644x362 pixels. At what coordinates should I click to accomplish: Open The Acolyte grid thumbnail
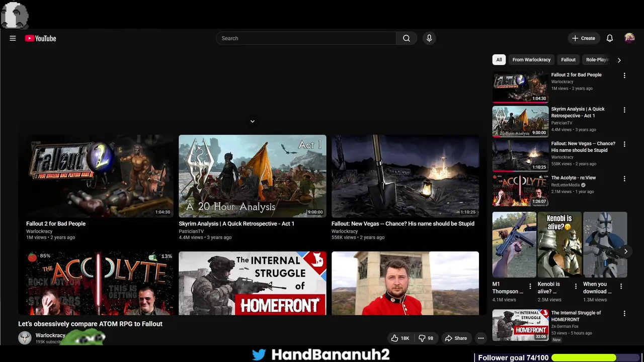100,283
